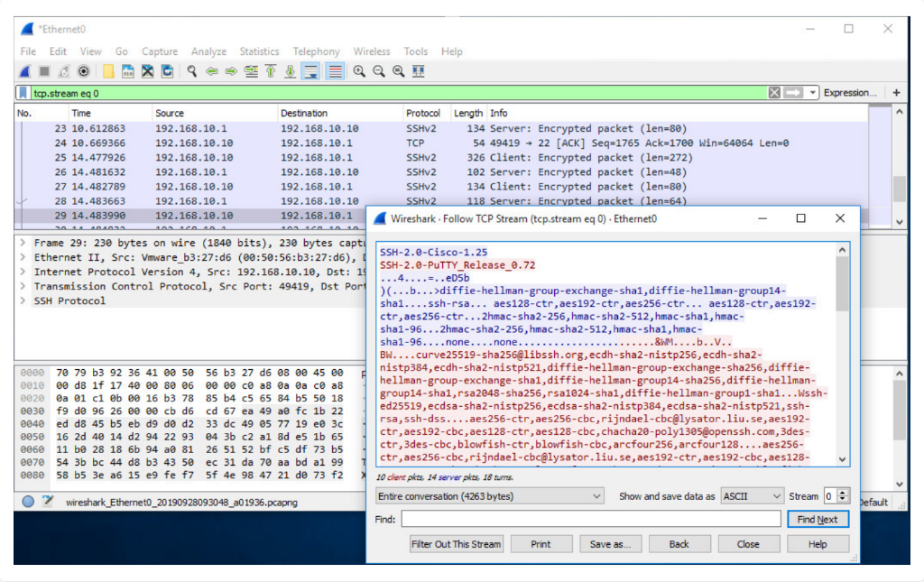Click the Find Next button

click(818, 519)
